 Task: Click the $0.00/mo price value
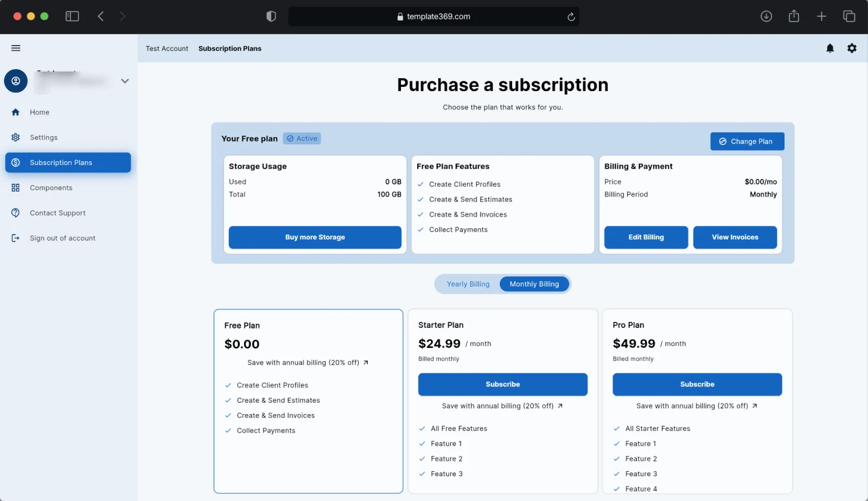(x=761, y=182)
